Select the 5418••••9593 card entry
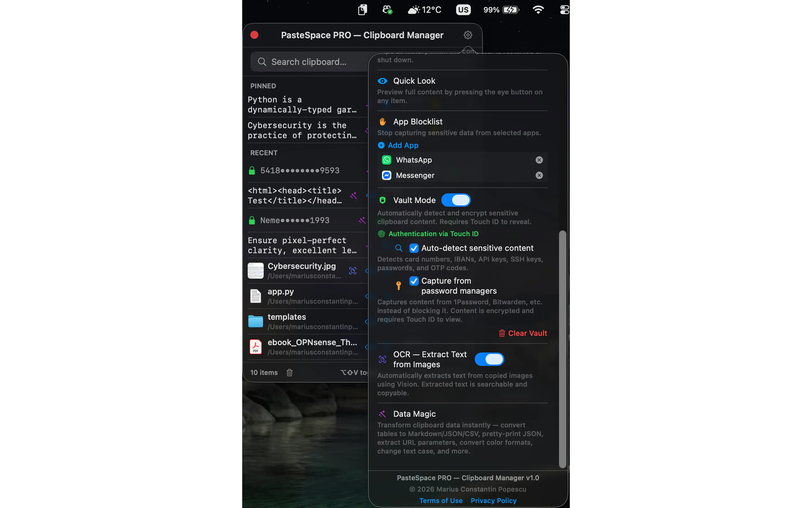The width and height of the screenshot is (812, 508). [300, 171]
